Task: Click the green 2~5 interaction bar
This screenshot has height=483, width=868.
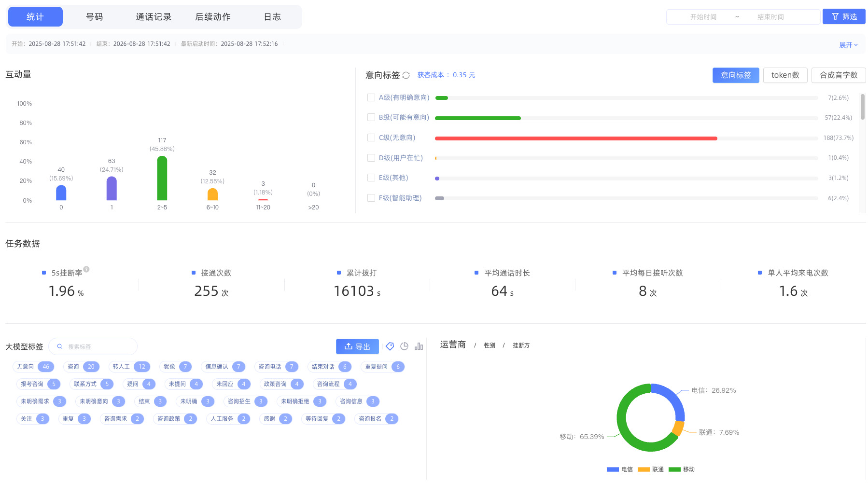Action: tap(162, 178)
